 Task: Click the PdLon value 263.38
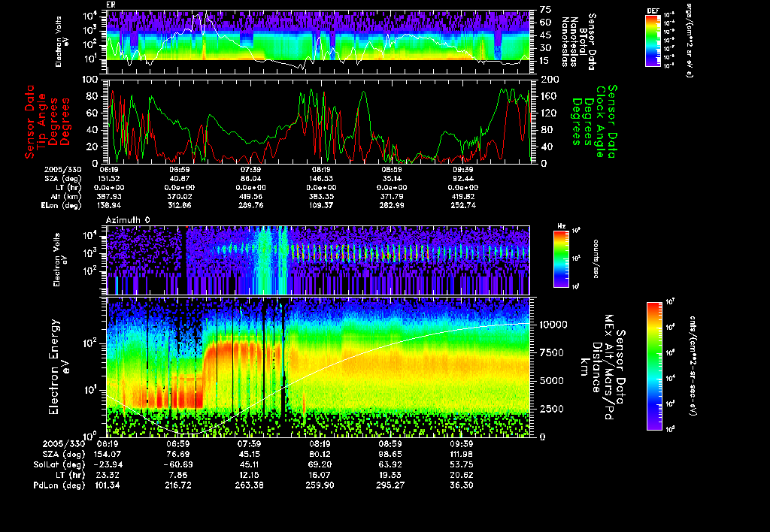(249, 485)
